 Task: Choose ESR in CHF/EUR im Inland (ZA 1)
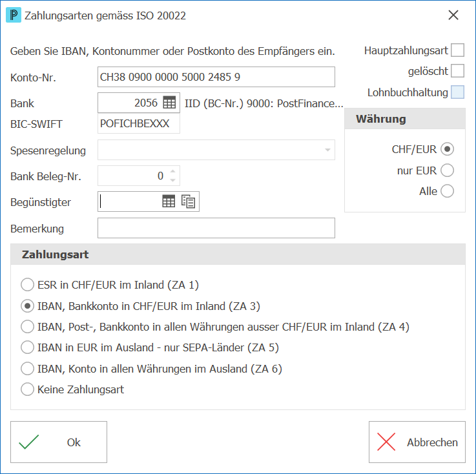tap(27, 285)
